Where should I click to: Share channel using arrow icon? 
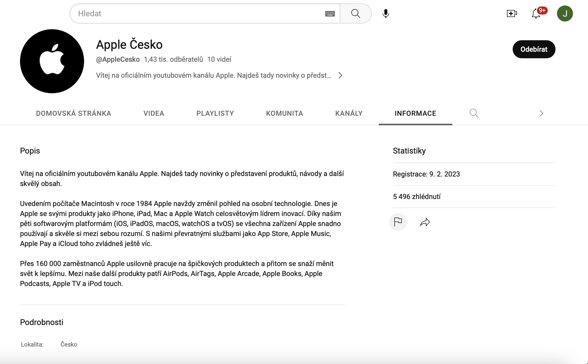[x=425, y=222]
